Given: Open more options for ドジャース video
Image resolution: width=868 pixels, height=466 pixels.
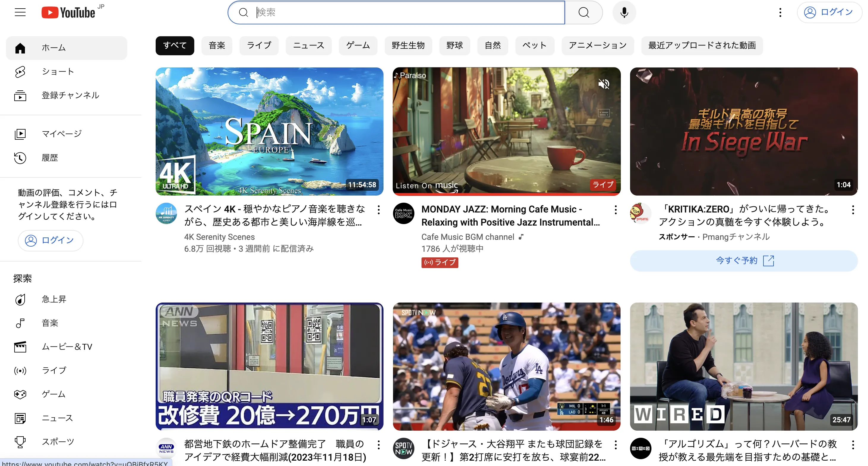Looking at the screenshot, I should (x=616, y=445).
